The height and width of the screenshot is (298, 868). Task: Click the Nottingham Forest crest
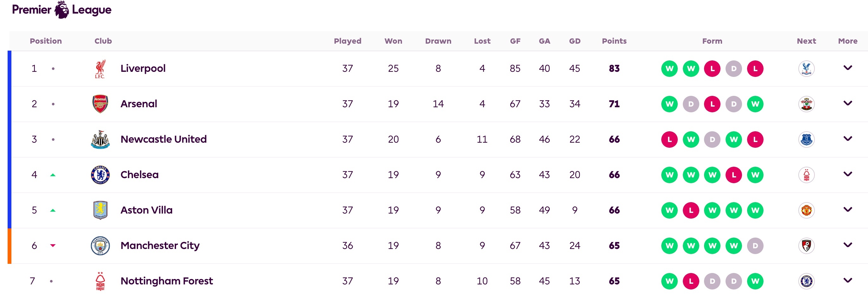click(x=100, y=281)
